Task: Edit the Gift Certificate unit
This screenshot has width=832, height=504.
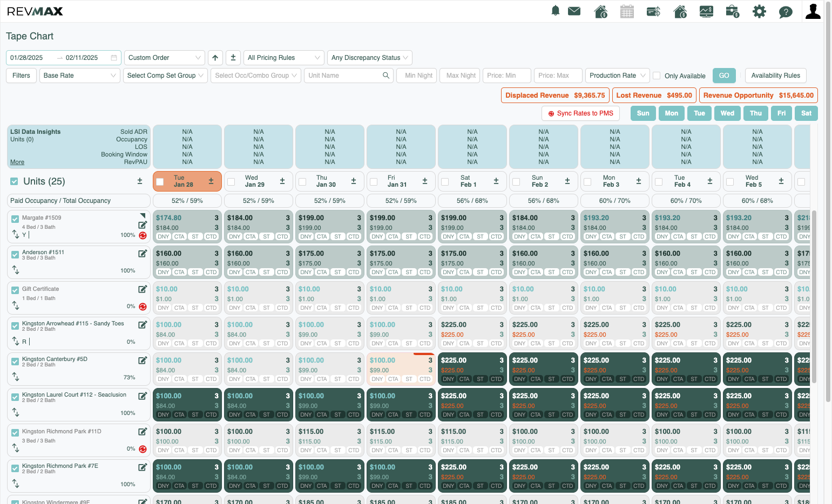Action: (x=143, y=289)
